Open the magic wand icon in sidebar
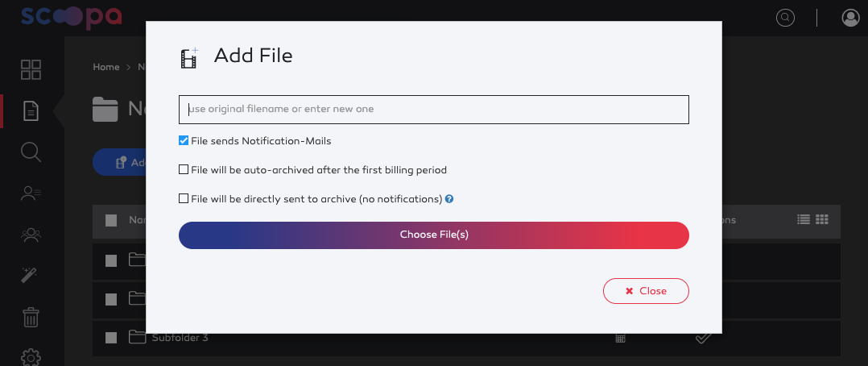Screen dimensions: 868x366 click(29, 275)
